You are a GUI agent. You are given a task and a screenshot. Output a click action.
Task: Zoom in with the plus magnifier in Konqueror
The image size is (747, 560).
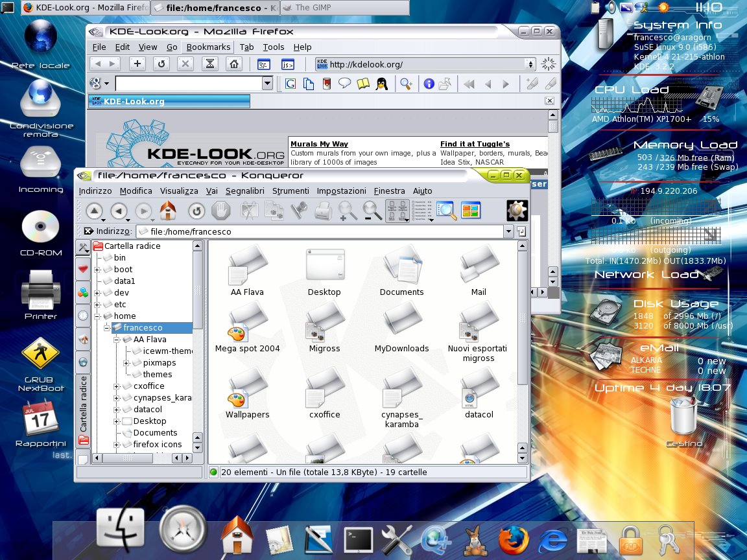click(348, 211)
